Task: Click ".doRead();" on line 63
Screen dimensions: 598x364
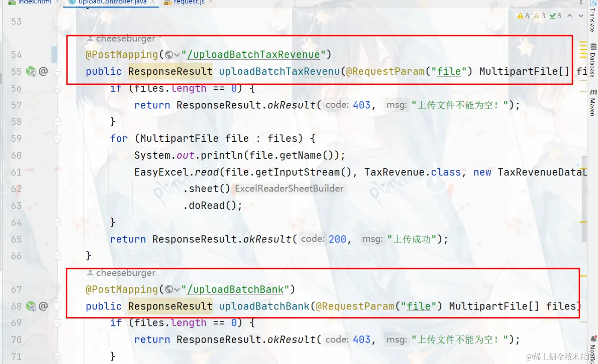Action: pyautogui.click(x=213, y=206)
